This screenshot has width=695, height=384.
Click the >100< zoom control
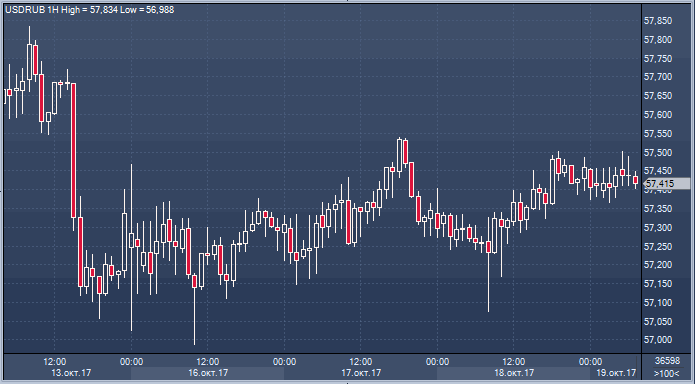pos(666,373)
